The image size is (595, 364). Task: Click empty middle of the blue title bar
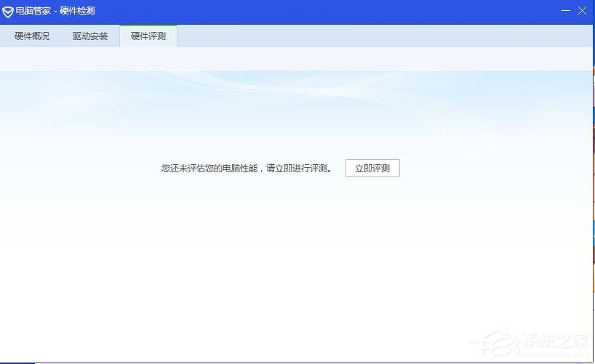click(x=327, y=11)
